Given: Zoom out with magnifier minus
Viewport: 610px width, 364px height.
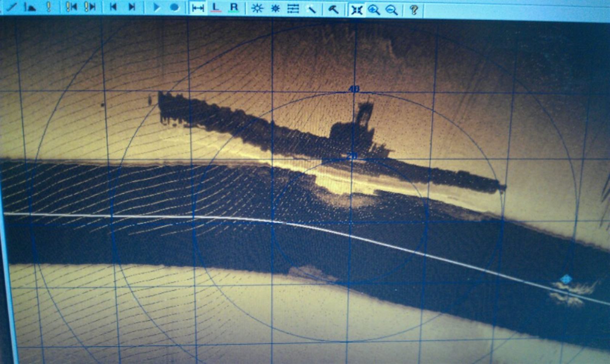Looking at the screenshot, I should [392, 10].
